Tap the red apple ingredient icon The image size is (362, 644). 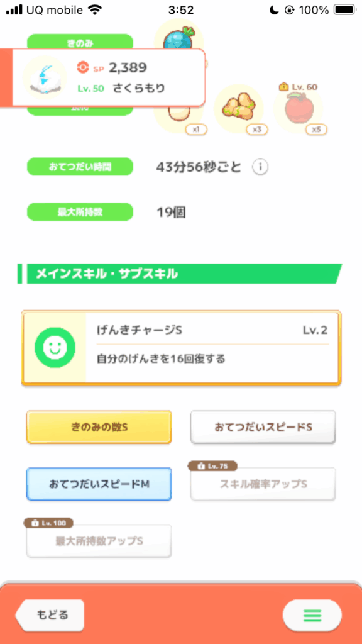pyautogui.click(x=298, y=108)
